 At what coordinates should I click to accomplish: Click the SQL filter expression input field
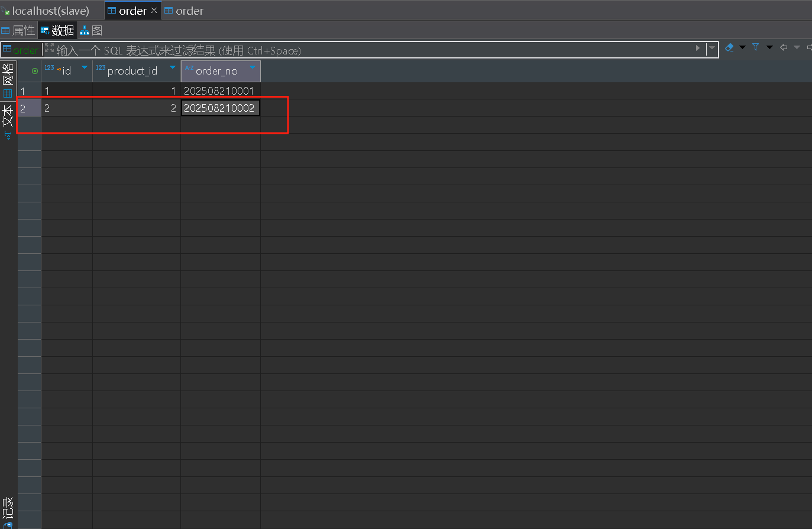(x=374, y=50)
